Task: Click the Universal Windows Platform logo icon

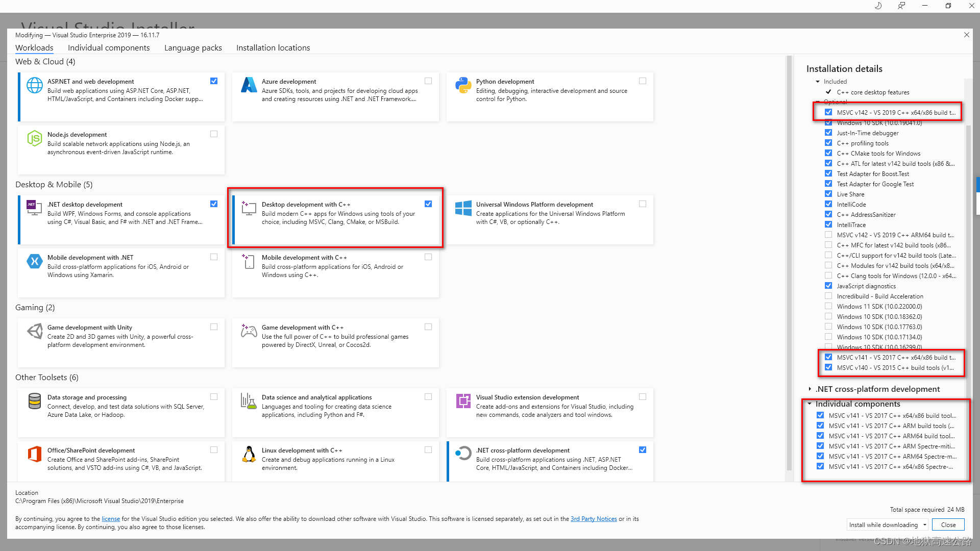Action: point(463,208)
